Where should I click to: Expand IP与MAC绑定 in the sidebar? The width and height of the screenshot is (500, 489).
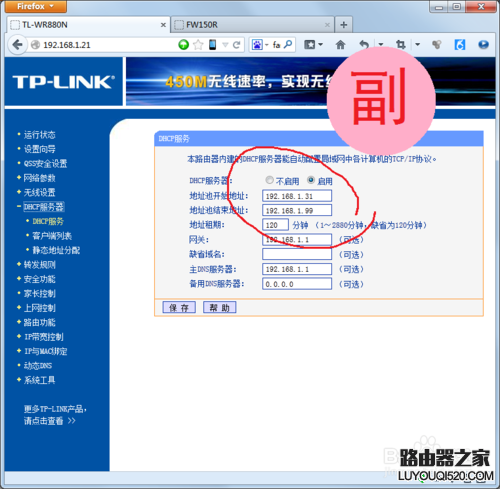[45, 351]
